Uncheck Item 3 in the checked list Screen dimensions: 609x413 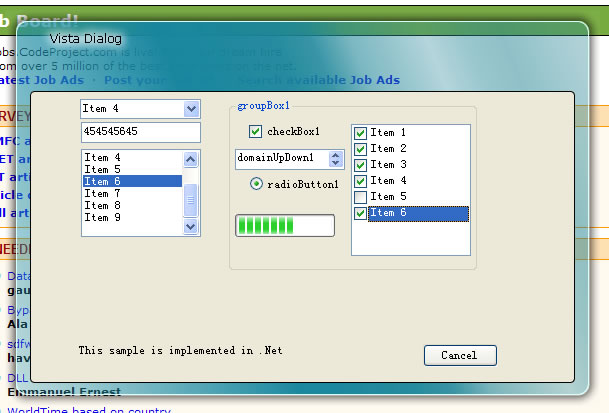360,165
